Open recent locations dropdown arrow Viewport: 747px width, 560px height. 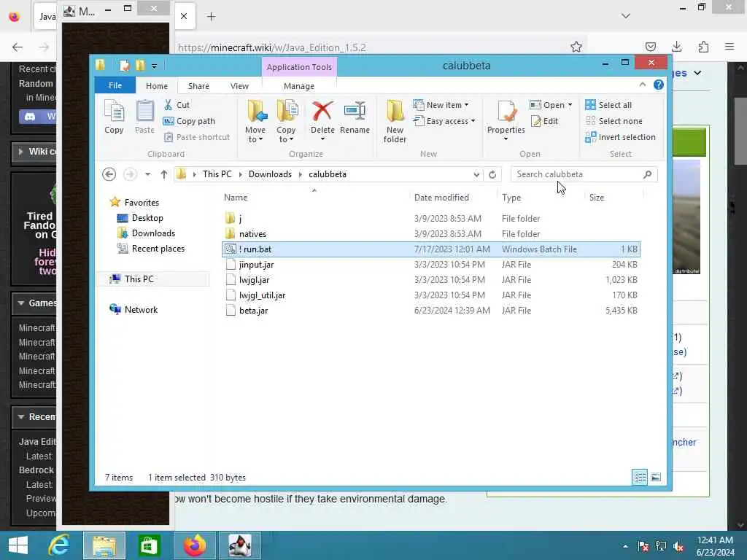147,174
